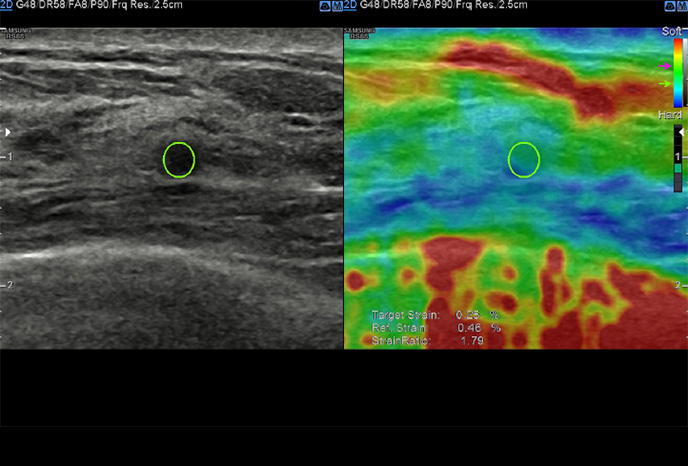The width and height of the screenshot is (688, 466).
Task: Click the first icon at top-right of left panel
Action: point(324,5)
